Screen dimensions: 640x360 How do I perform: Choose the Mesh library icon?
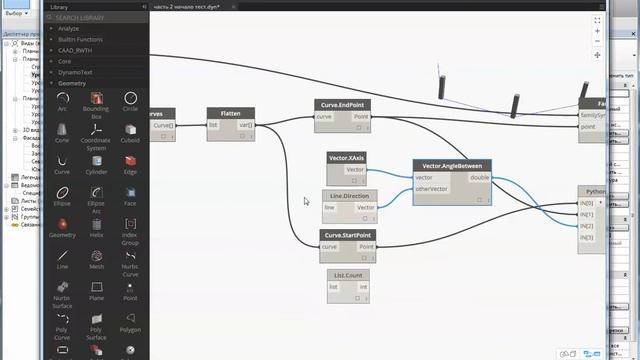pyautogui.click(x=96, y=256)
